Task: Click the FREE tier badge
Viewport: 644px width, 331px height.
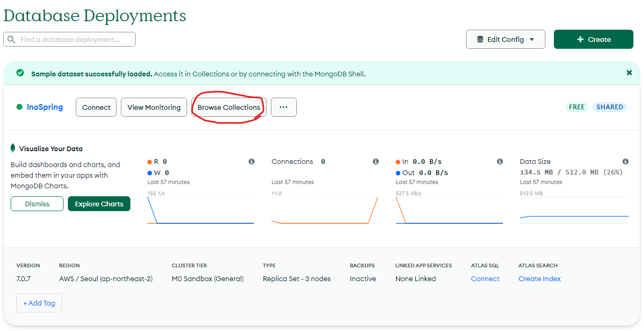Action: [x=577, y=107]
